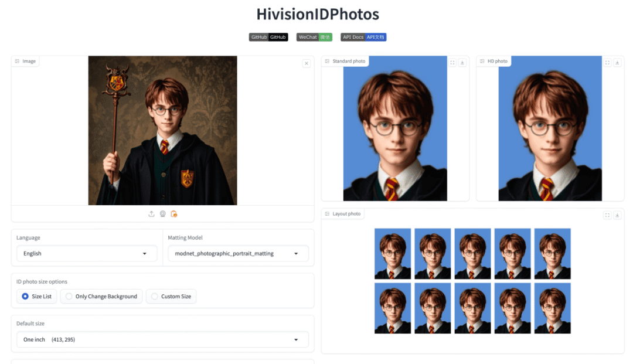
Task: Click the paste from clipboard icon
Action: [x=174, y=214]
